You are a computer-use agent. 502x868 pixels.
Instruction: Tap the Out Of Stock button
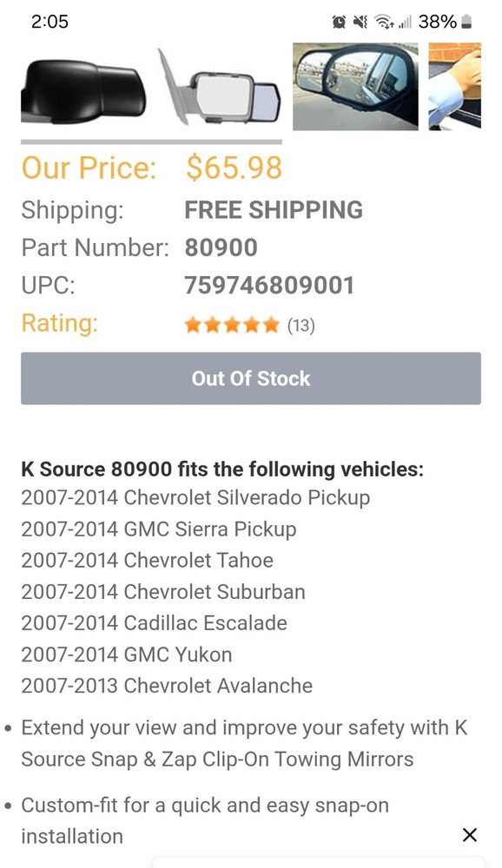click(x=251, y=378)
